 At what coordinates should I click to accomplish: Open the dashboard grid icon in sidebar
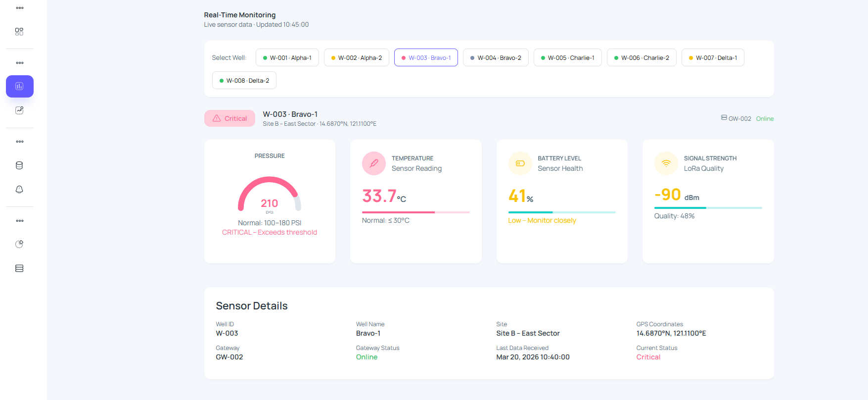pos(19,32)
